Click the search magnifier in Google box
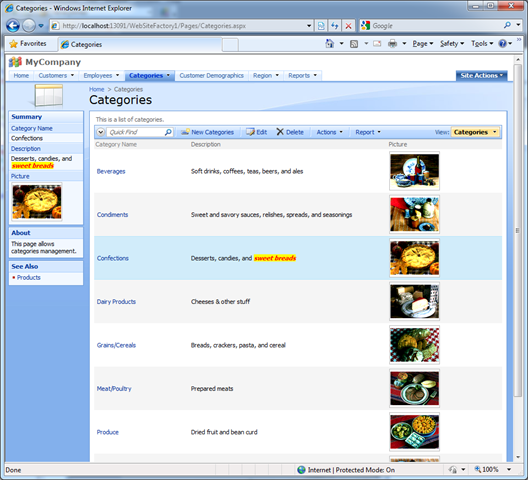The image size is (528, 480). pos(507,25)
